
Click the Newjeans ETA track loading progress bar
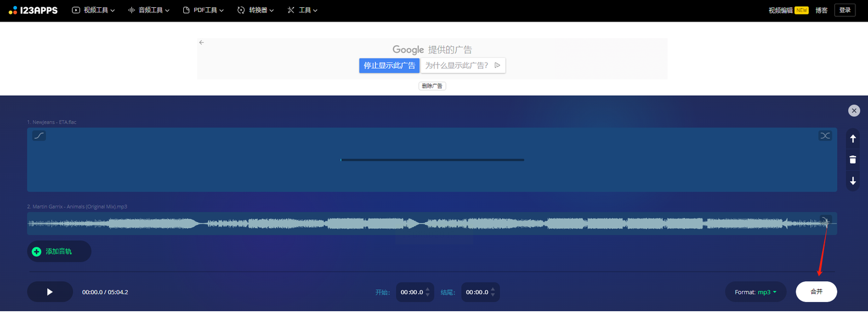pos(432,160)
